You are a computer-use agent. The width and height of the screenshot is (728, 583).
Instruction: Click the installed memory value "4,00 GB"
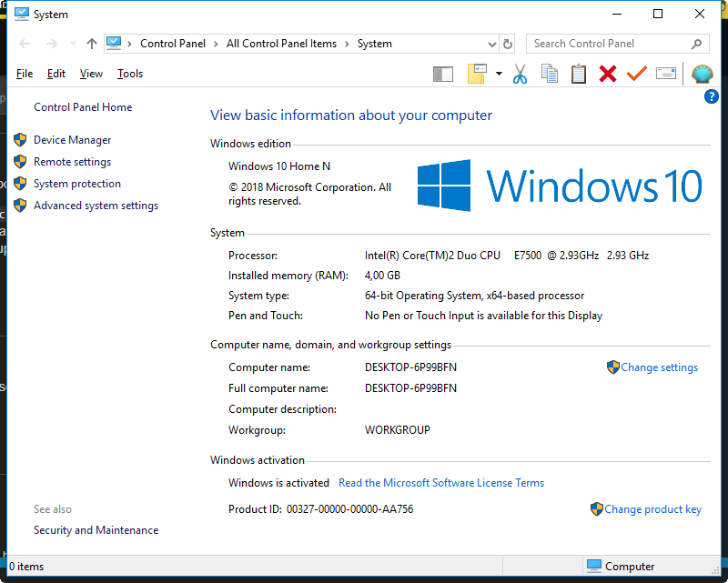(382, 276)
